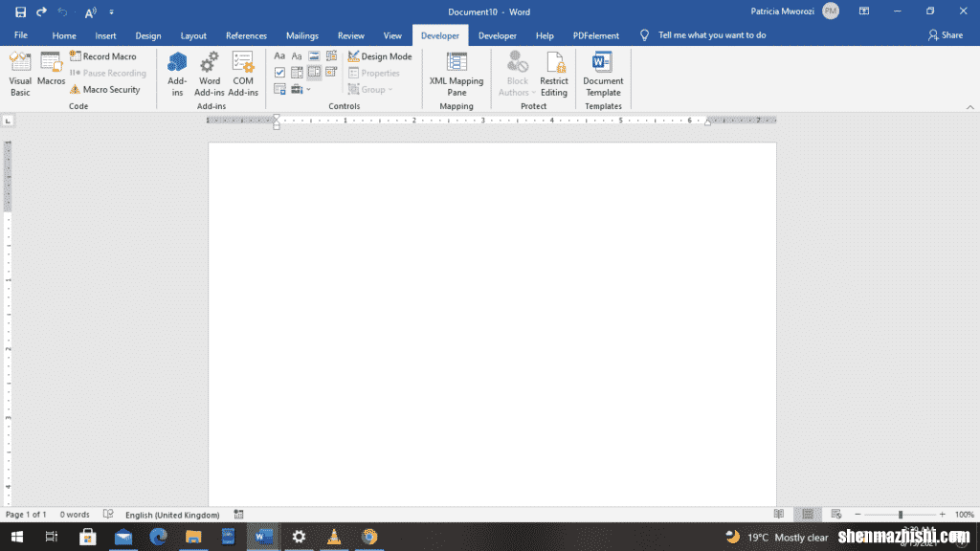
Task: Insert a Drop-Down List content control
Action: pyautogui.click(x=314, y=73)
